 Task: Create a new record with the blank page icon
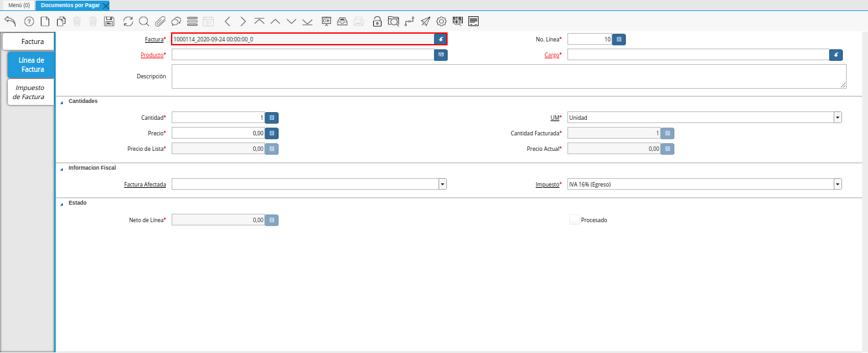click(x=45, y=21)
